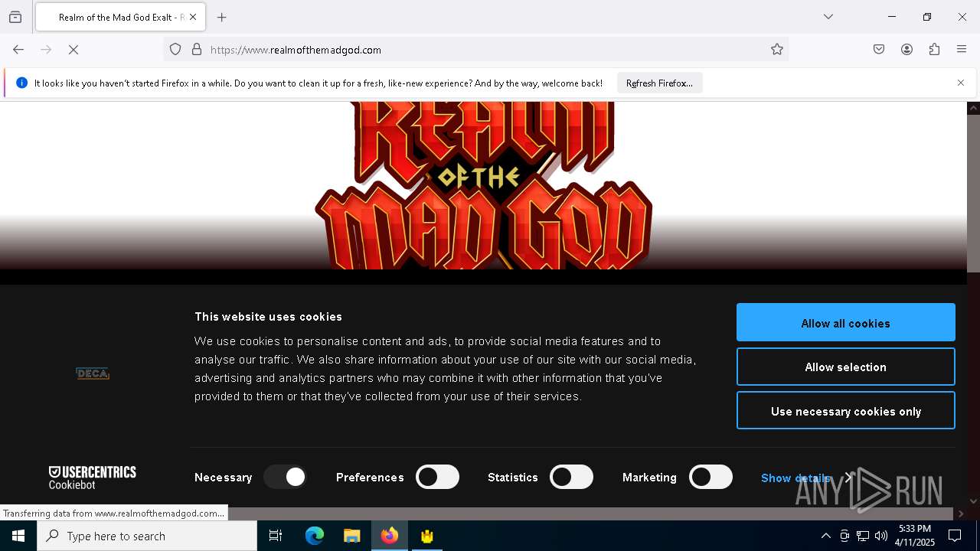Open Task View on taskbar
The width and height of the screenshot is (980, 551).
[x=276, y=536]
